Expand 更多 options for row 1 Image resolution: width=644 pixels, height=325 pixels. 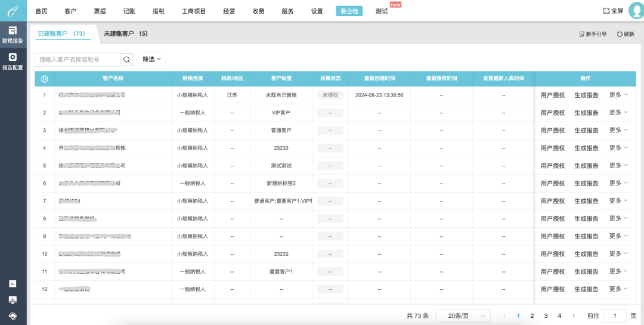point(618,95)
